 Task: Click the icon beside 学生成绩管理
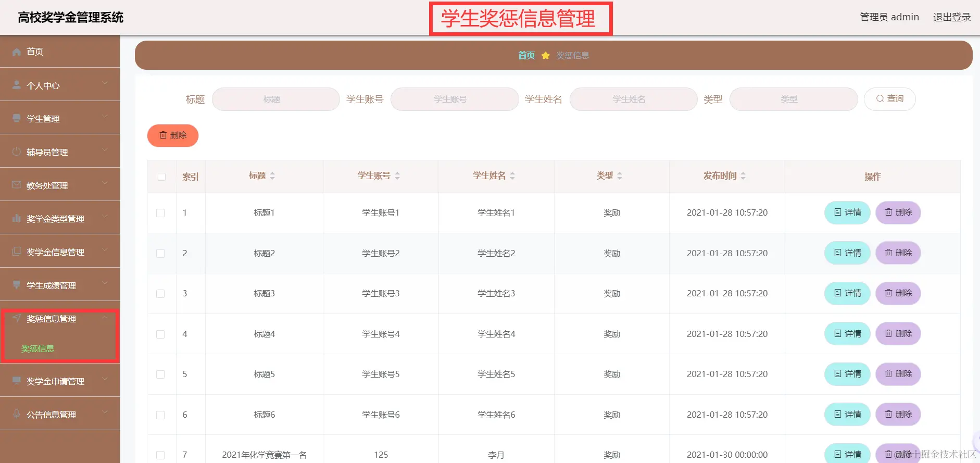coord(17,285)
